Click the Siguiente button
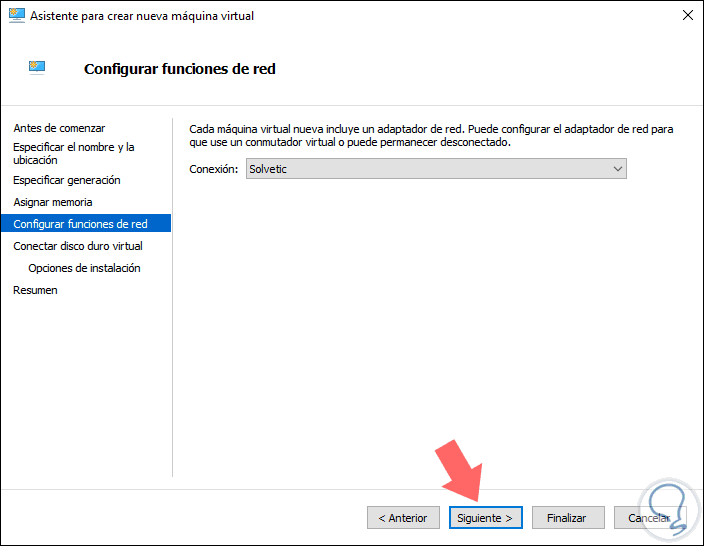Viewport: 704px width, 546px height. 485,518
